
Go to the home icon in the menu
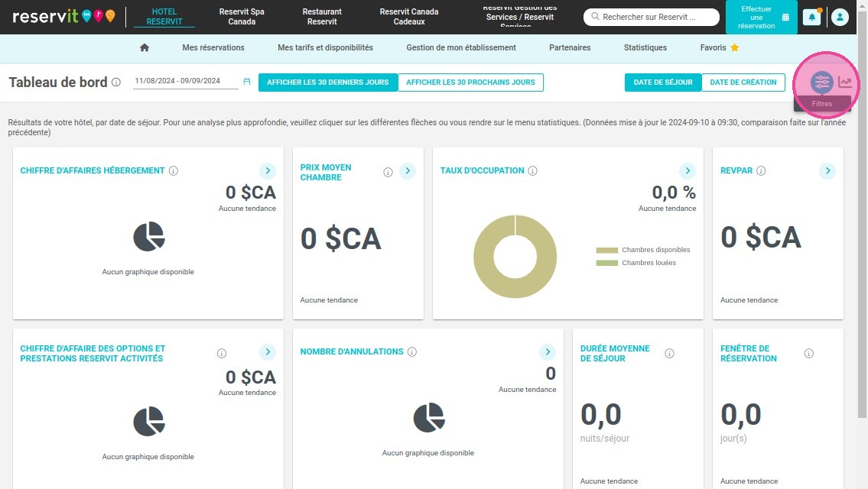click(x=145, y=47)
